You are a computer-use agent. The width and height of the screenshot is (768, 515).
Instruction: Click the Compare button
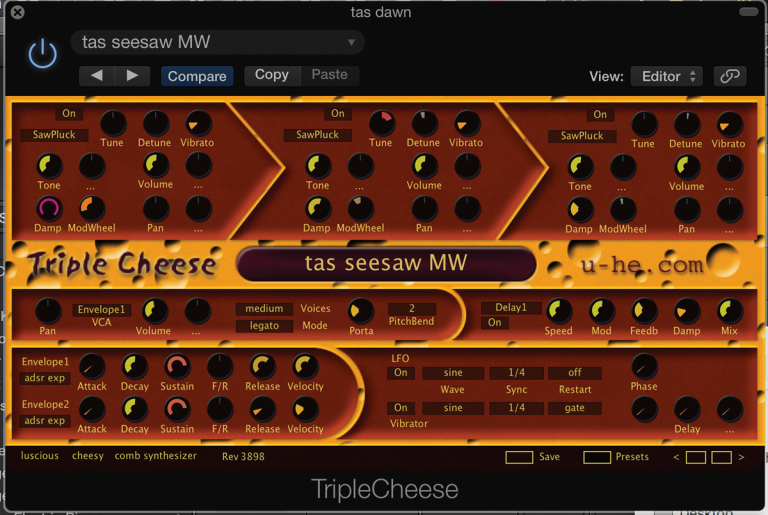coord(197,76)
